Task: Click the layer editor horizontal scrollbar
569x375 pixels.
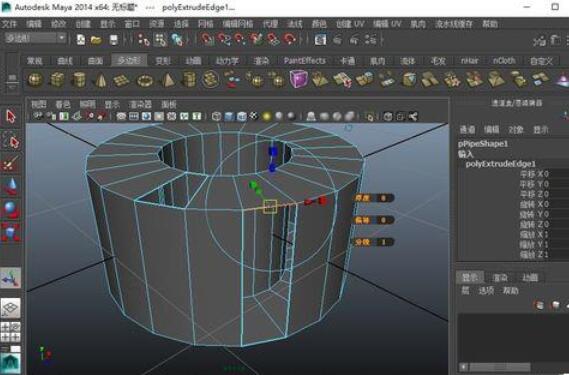Action: [499, 367]
